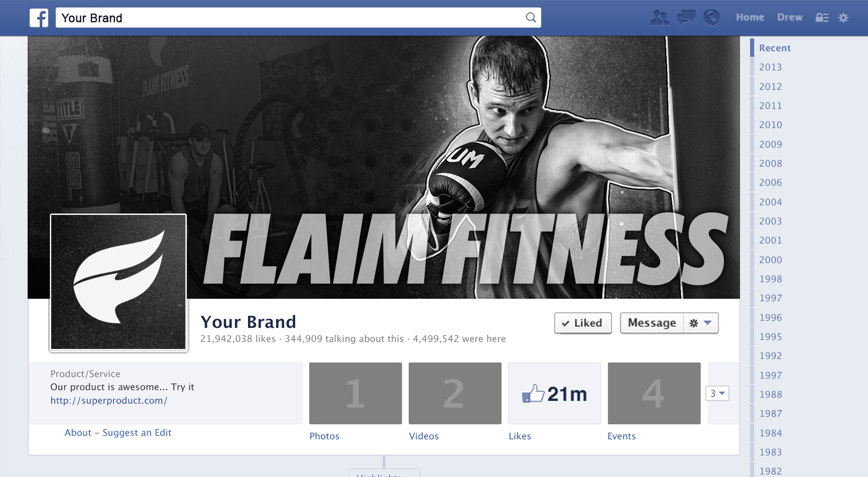Open account settings gear in top bar

[x=843, y=18]
